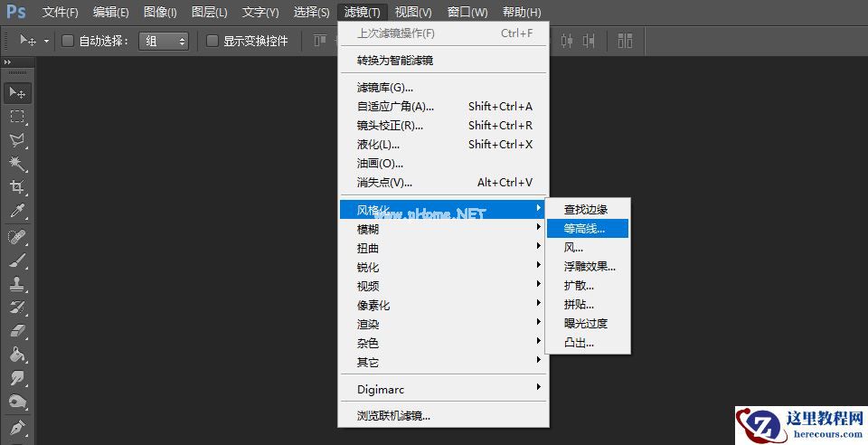This screenshot has width=868, height=445.
Task: Collapse the toolbox using the double-arrow
Action: (x=7, y=62)
